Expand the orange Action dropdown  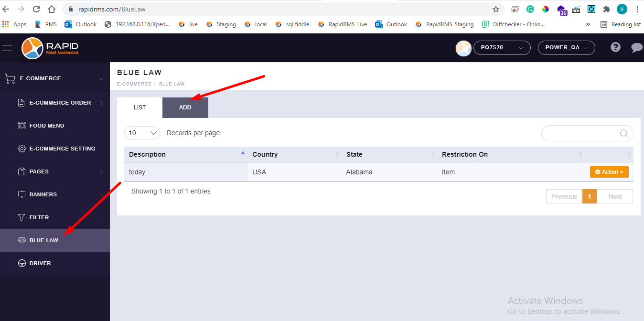pyautogui.click(x=609, y=172)
